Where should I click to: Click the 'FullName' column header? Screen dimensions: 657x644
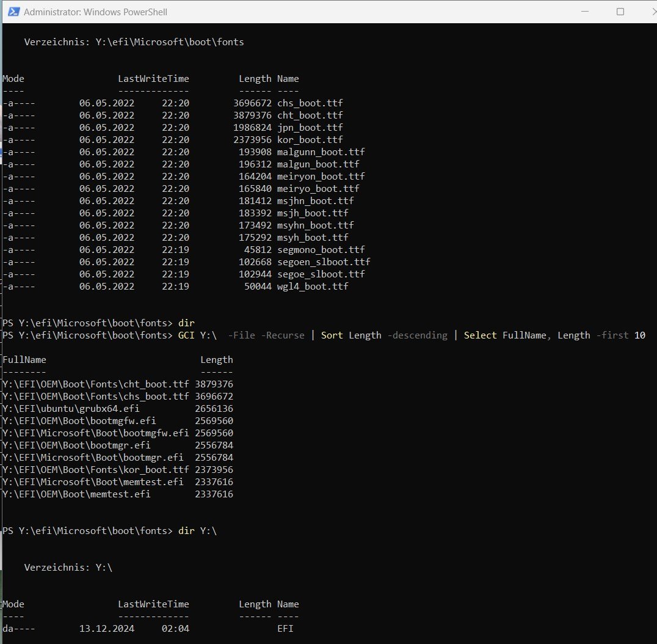pos(24,360)
